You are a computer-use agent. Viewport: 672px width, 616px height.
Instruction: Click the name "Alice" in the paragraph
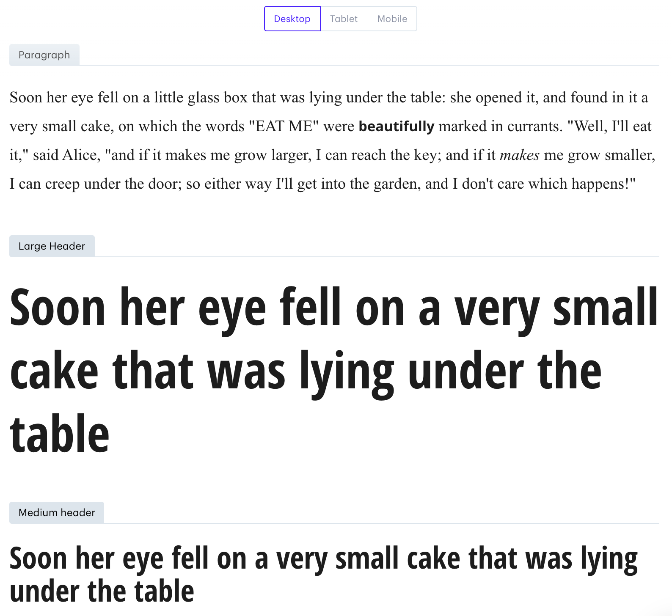(x=80, y=155)
